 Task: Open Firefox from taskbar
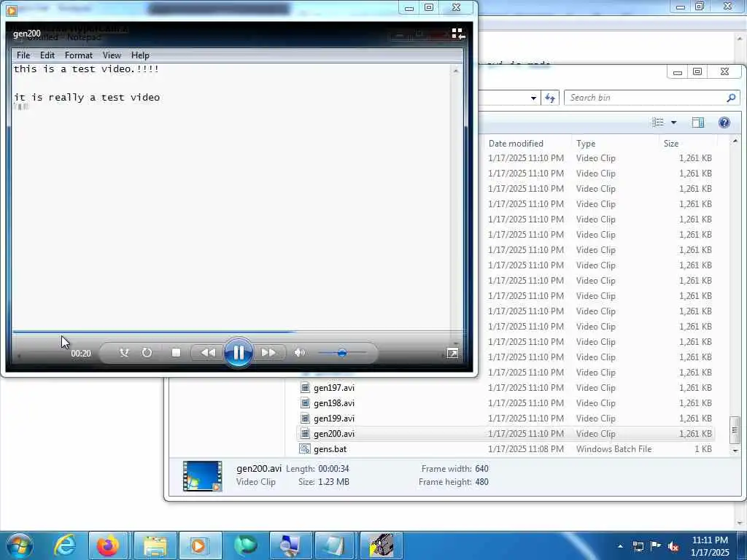point(108,545)
